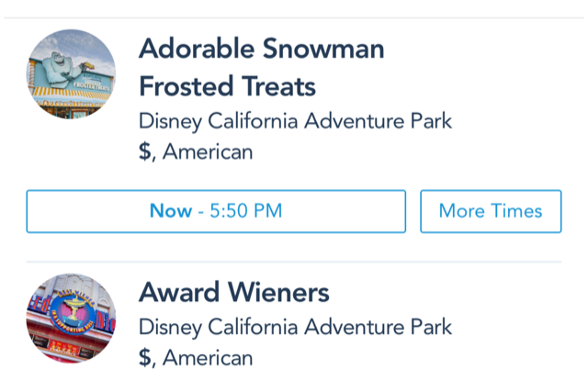588x391 pixels.
Task: Click the American cuisine label for Adorable Snowman
Action: click(208, 151)
